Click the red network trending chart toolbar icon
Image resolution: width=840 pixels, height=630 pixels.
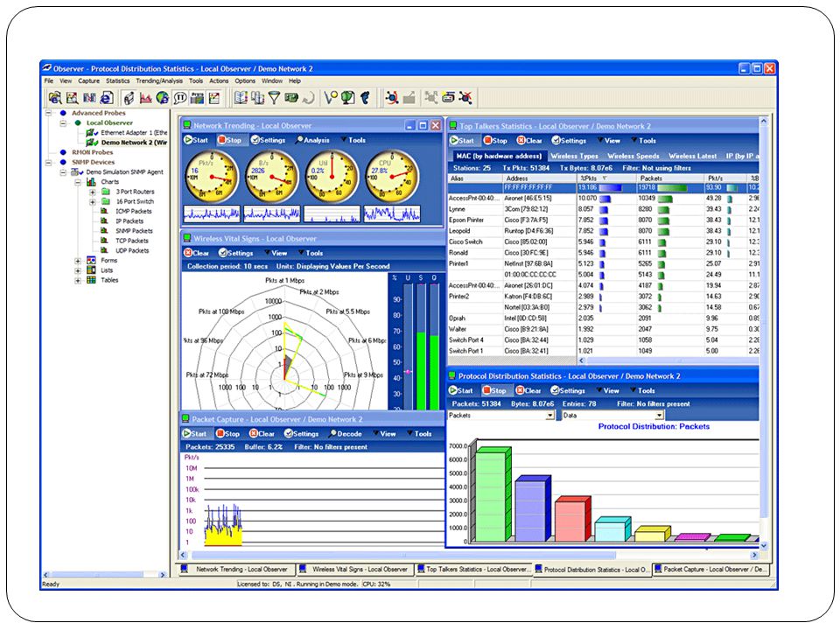pyautogui.click(x=146, y=97)
